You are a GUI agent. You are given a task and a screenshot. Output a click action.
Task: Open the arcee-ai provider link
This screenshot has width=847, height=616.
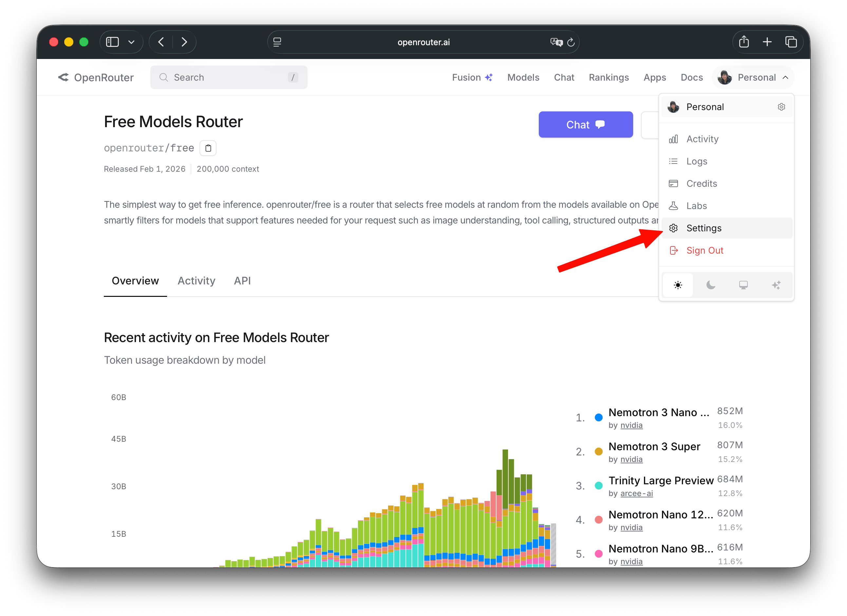pyautogui.click(x=636, y=493)
